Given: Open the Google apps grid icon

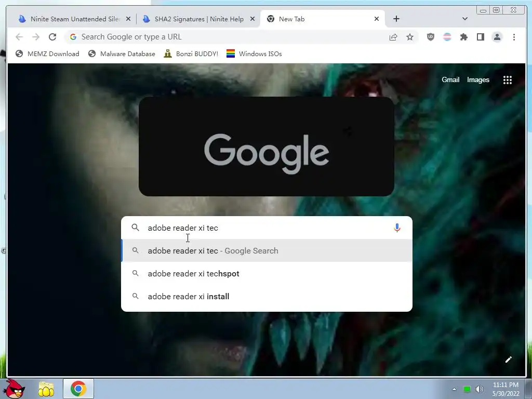Looking at the screenshot, I should [x=507, y=79].
